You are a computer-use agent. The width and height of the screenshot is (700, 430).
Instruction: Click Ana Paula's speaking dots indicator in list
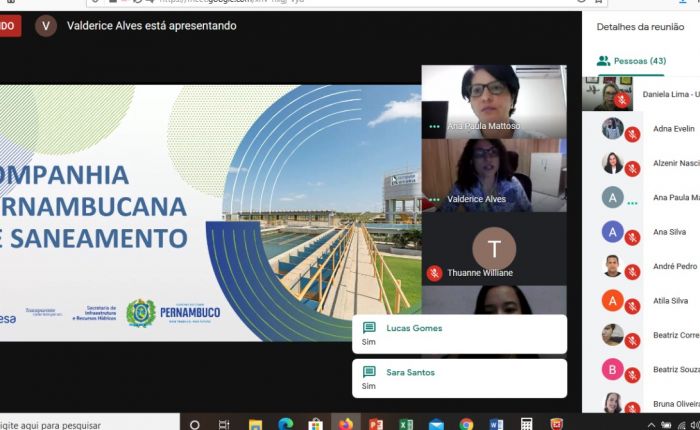click(632, 203)
